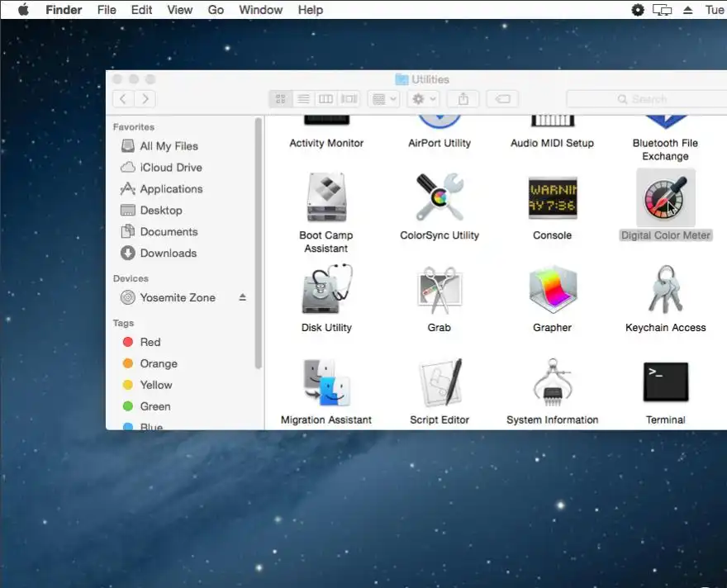Image resolution: width=727 pixels, height=588 pixels.
Task: Click the sidebar scrollbar
Action: pyautogui.click(x=259, y=244)
